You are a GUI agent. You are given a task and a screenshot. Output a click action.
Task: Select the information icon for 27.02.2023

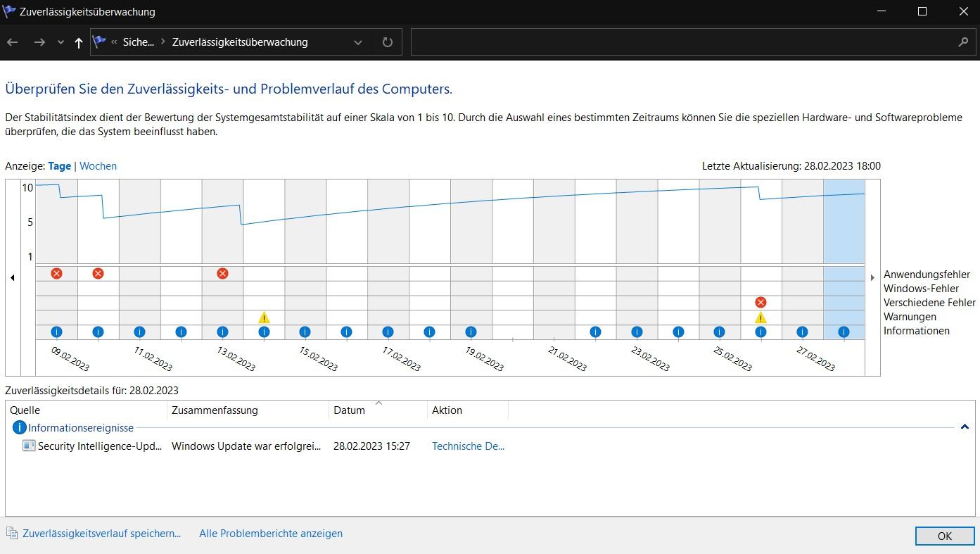802,332
